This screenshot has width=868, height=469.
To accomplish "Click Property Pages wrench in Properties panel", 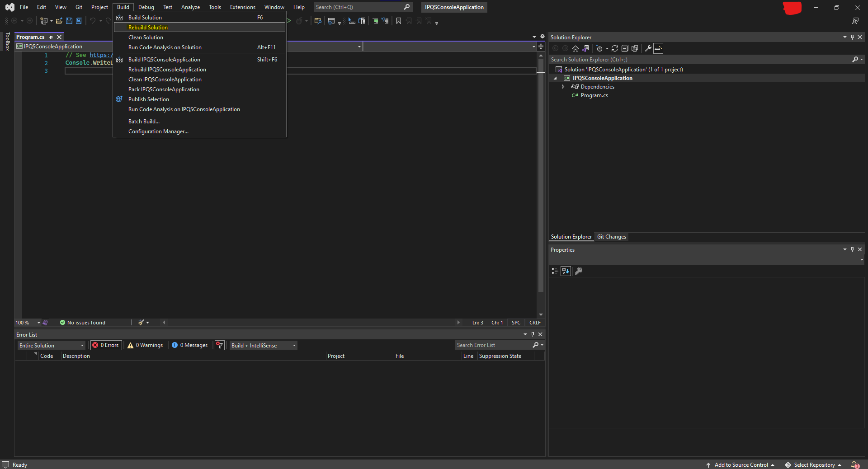I will [579, 271].
